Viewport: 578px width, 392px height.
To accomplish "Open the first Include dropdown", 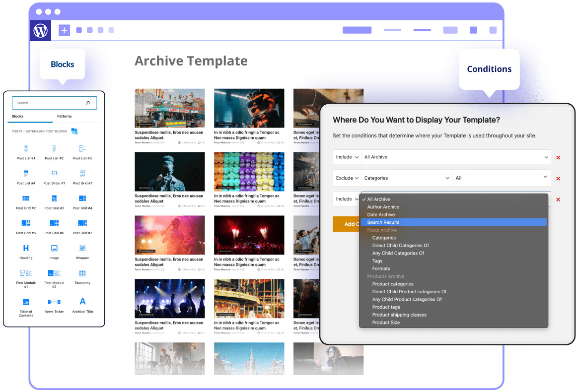I will (347, 157).
